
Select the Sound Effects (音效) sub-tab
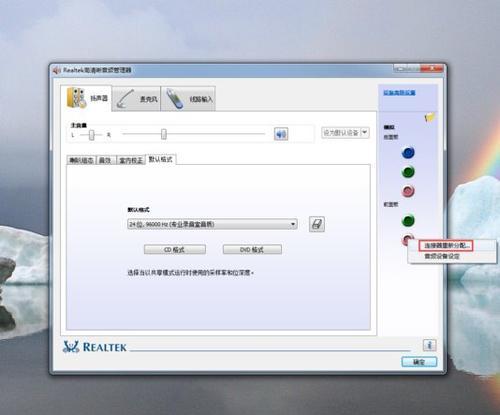[x=105, y=160]
